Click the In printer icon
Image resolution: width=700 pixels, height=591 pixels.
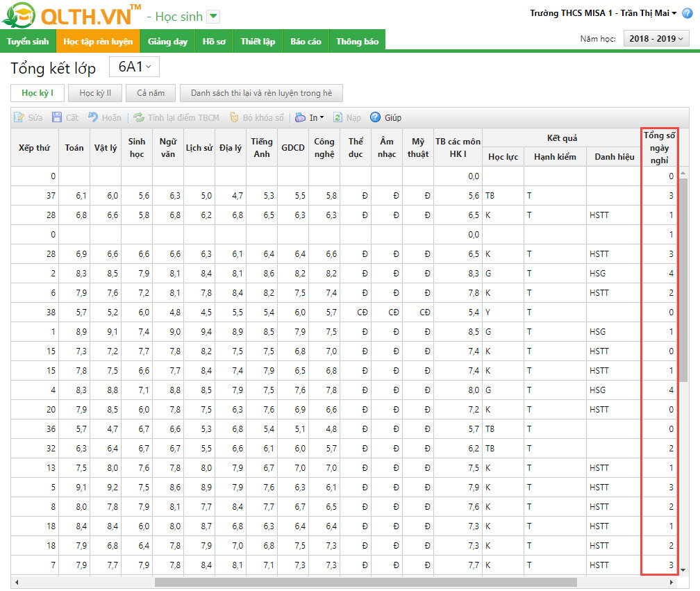pyautogui.click(x=301, y=117)
